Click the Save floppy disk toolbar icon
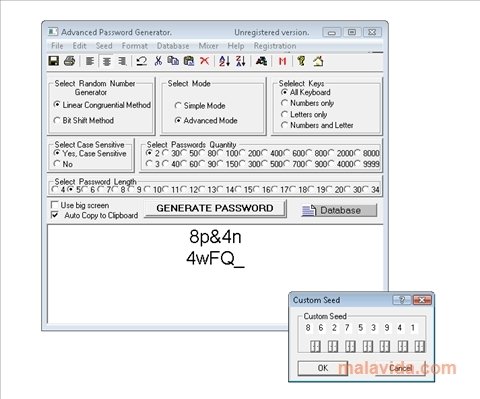 click(54, 61)
